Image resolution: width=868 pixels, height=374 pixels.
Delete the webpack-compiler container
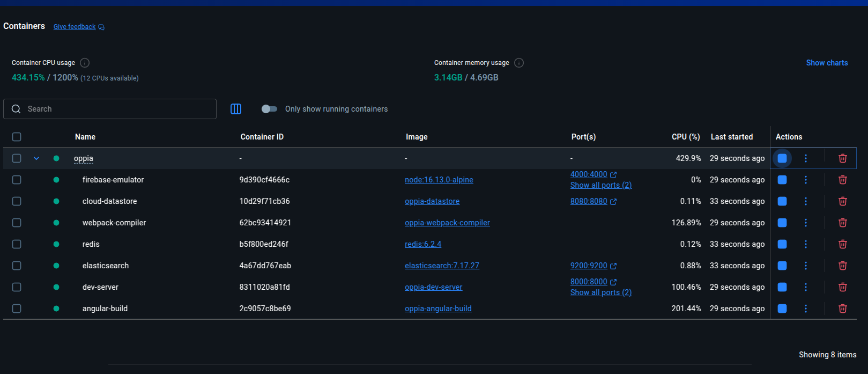[842, 223]
